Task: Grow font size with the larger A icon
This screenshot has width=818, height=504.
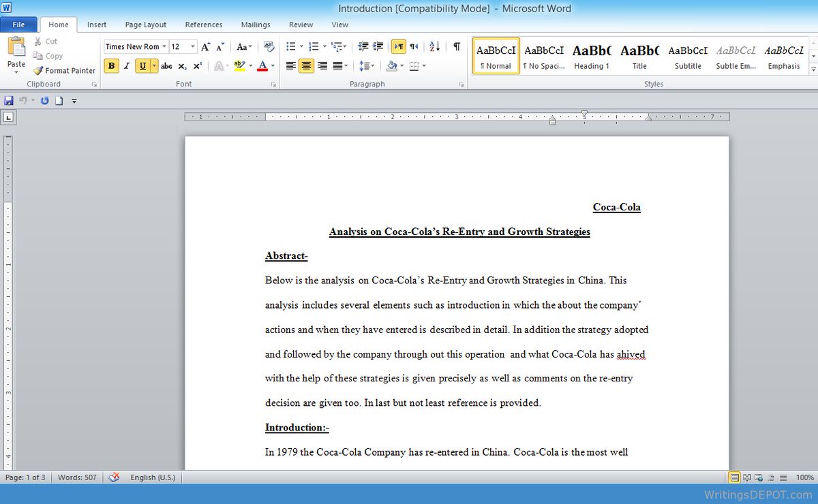Action: tap(206, 46)
